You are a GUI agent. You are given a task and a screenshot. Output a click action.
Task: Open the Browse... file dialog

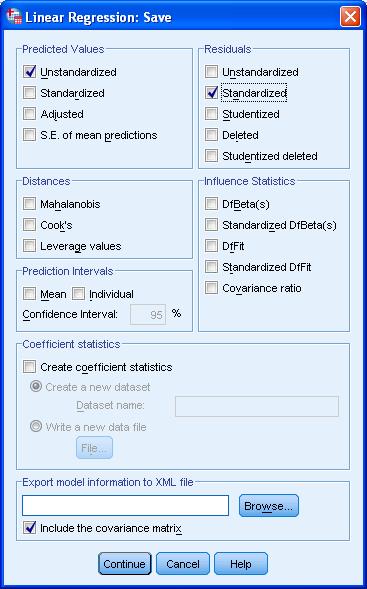click(269, 506)
